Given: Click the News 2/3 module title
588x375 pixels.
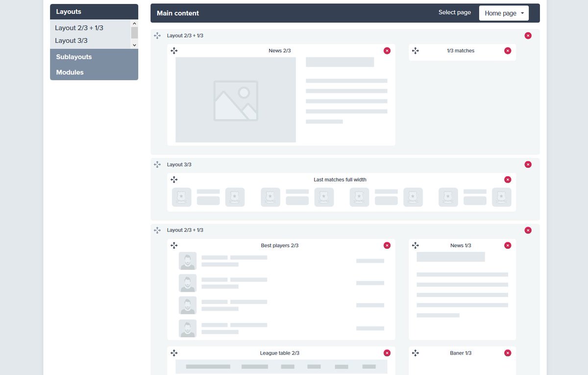Looking at the screenshot, I should pos(280,51).
